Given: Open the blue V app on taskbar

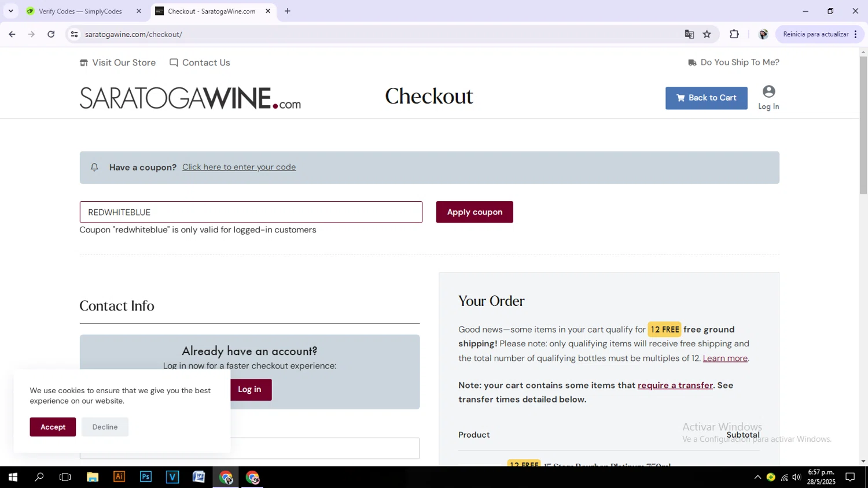Looking at the screenshot, I should coord(172,477).
